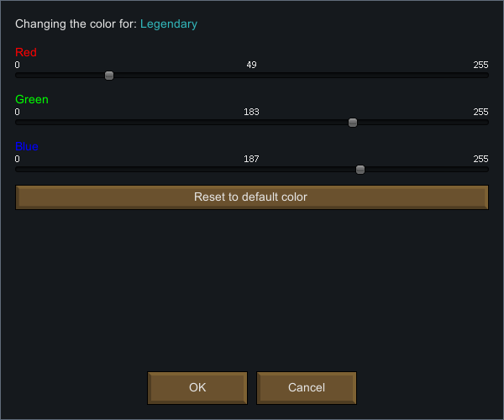Viewport: 504px width, 420px height.
Task: Click the Red slider's 255 maximum label
Action: coord(480,65)
